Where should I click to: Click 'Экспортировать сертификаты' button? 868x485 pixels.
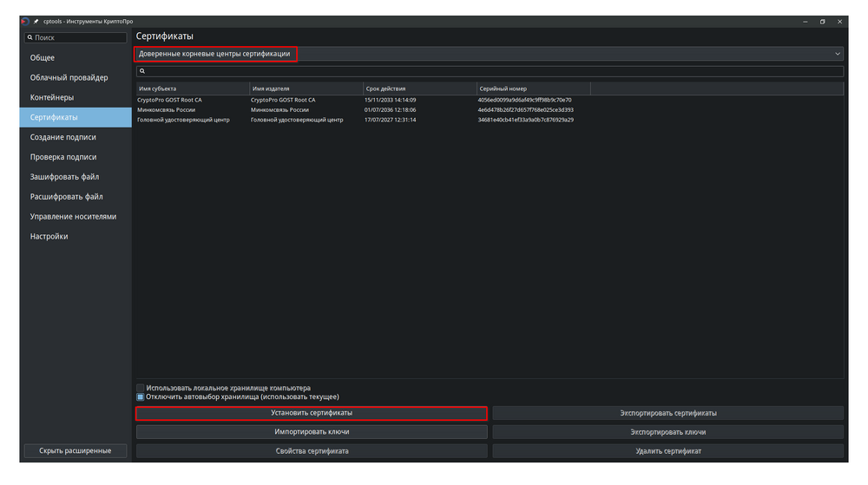tap(667, 413)
